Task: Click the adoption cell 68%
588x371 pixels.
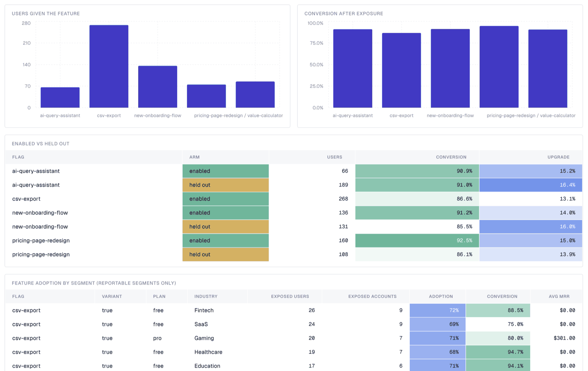Action: pos(437,352)
